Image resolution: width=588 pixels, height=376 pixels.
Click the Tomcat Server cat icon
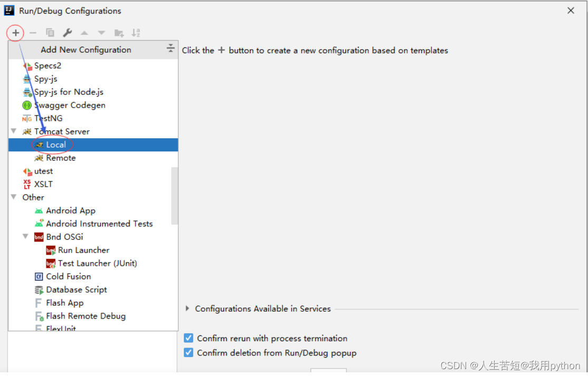tap(27, 132)
